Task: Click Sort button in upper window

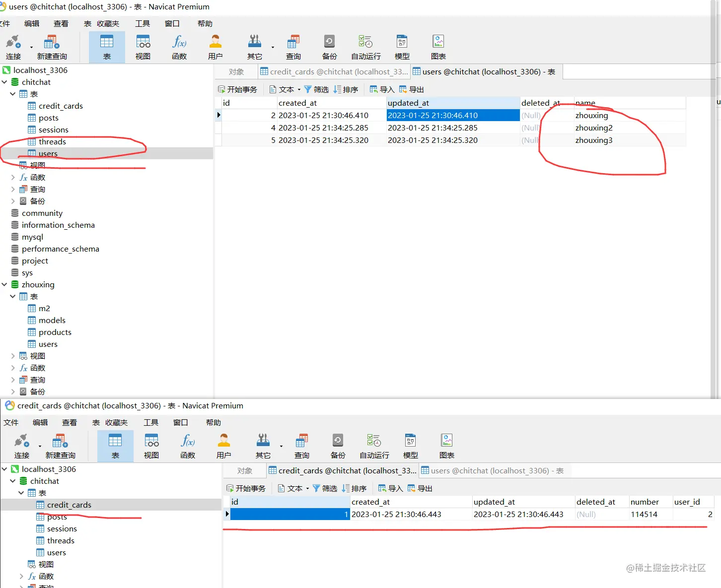Action: coord(346,89)
